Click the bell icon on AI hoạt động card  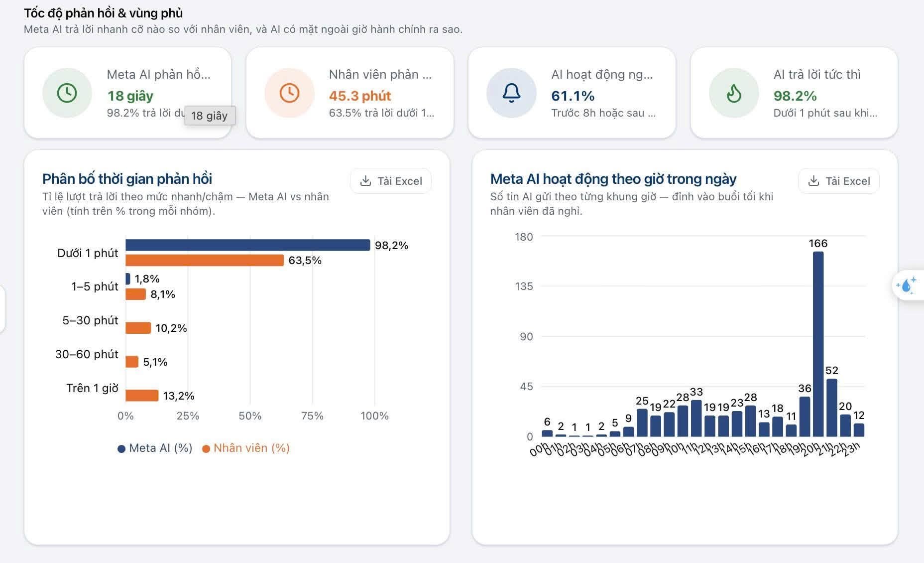[x=511, y=93]
